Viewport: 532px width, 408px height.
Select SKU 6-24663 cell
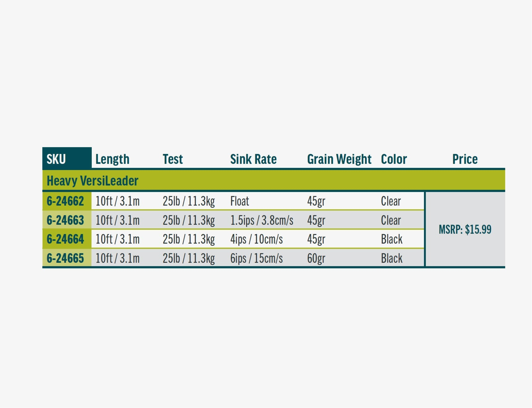click(65, 220)
